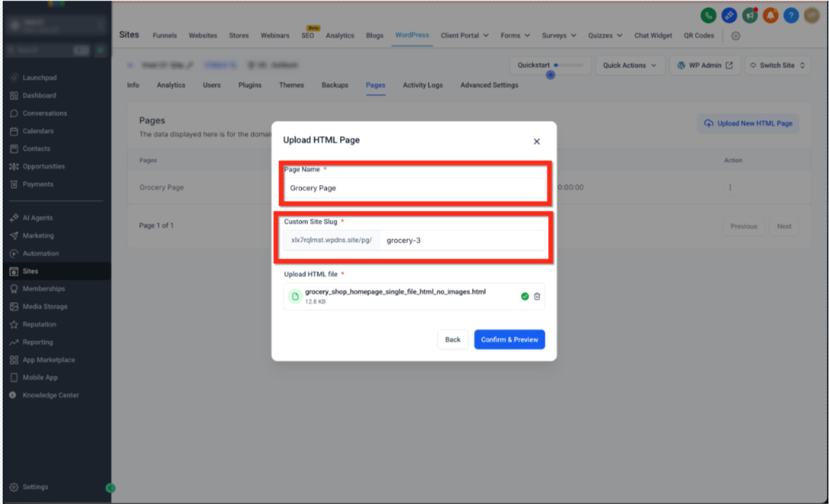
Task: Open the Blogs tab
Action: (375, 35)
